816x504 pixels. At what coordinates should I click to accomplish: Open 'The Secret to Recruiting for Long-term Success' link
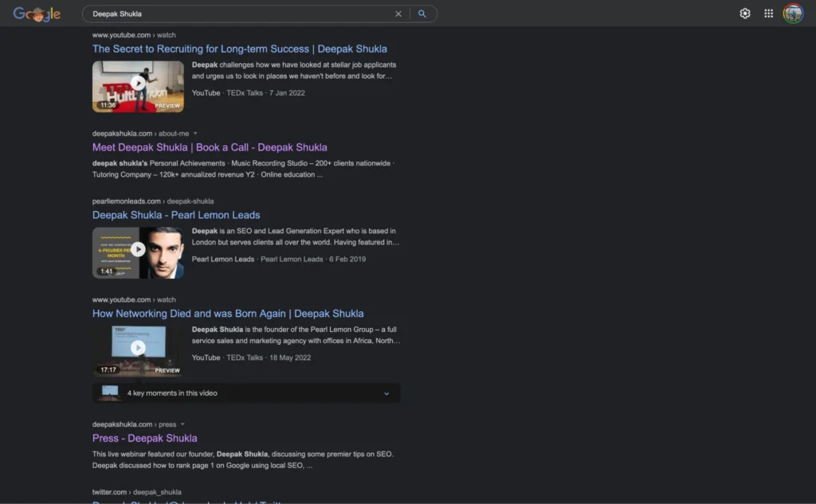click(x=239, y=49)
